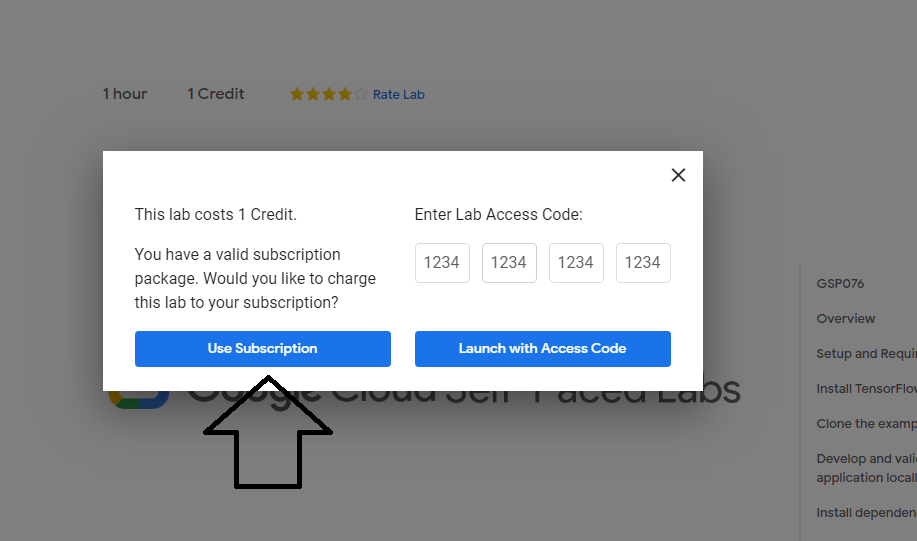
Task: Click the first gold rating star
Action: [x=297, y=94]
